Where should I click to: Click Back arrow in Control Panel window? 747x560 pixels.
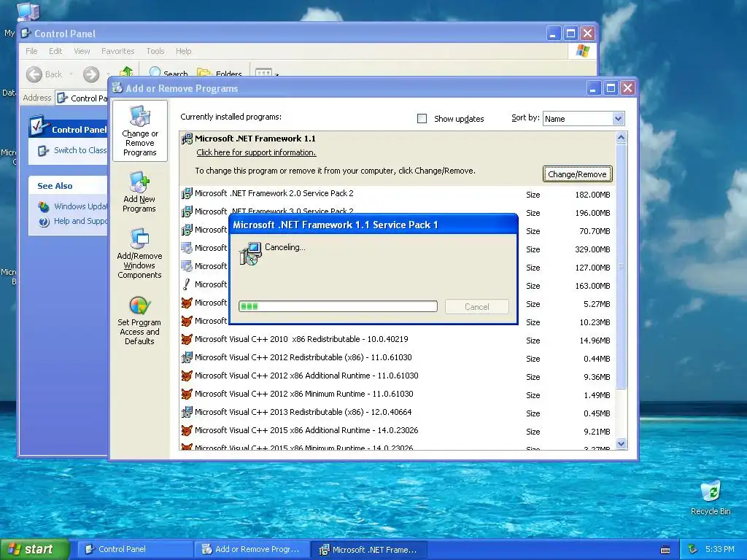34,74
